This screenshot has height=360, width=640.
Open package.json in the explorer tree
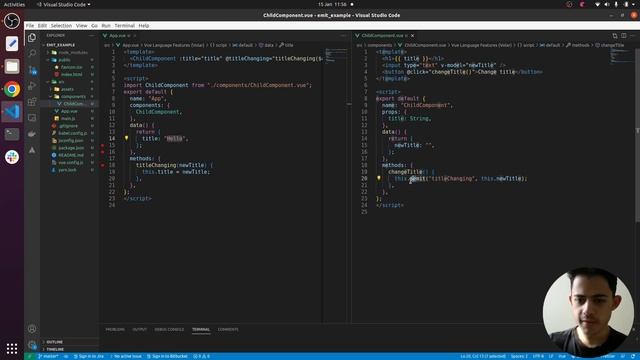click(x=69, y=148)
